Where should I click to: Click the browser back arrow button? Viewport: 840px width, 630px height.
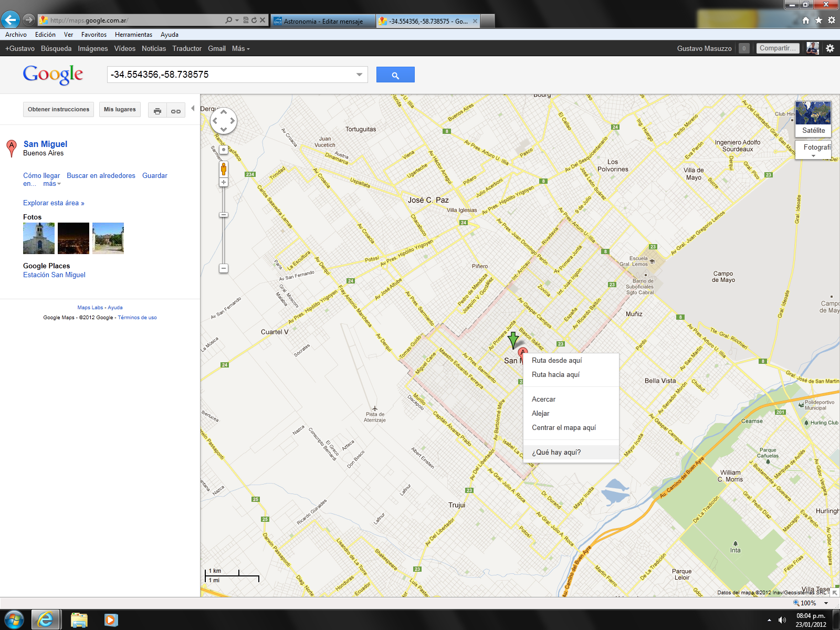click(x=10, y=20)
